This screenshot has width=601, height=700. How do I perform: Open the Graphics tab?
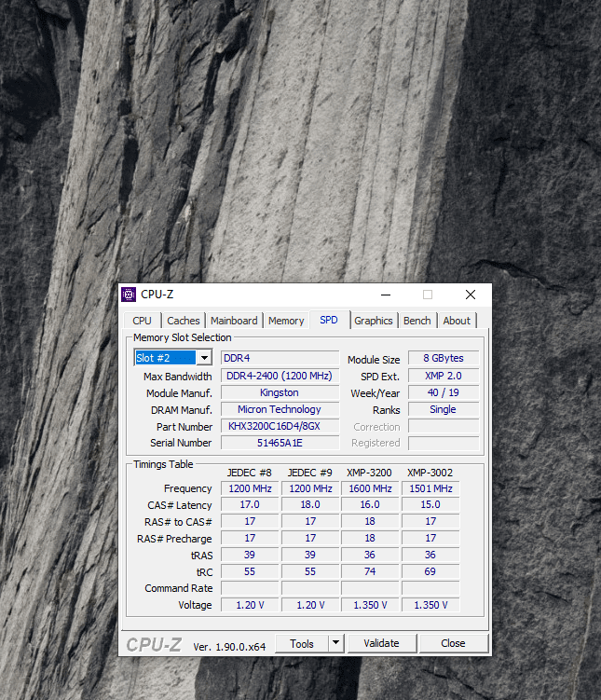tap(374, 321)
